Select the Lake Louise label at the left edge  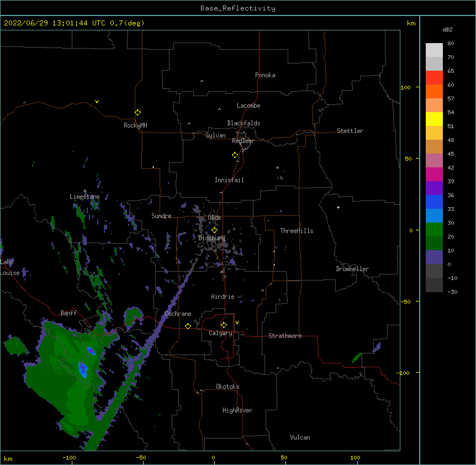(x=10, y=267)
